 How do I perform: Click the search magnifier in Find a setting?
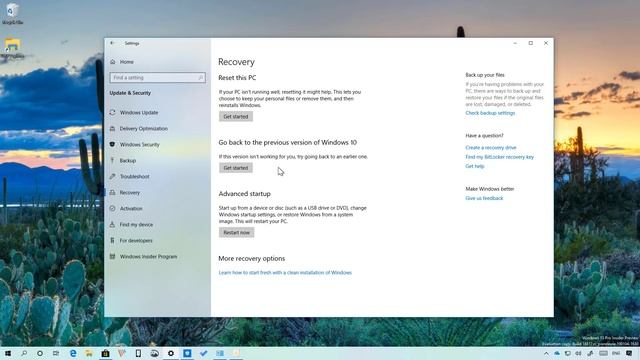(x=200, y=78)
